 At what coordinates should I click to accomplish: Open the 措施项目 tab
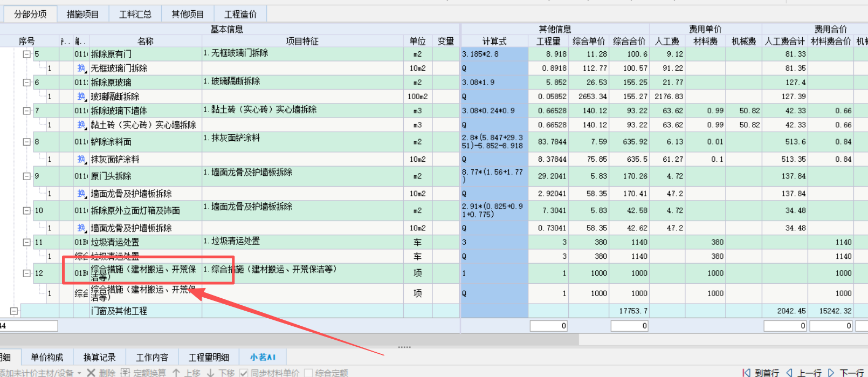[x=82, y=14]
